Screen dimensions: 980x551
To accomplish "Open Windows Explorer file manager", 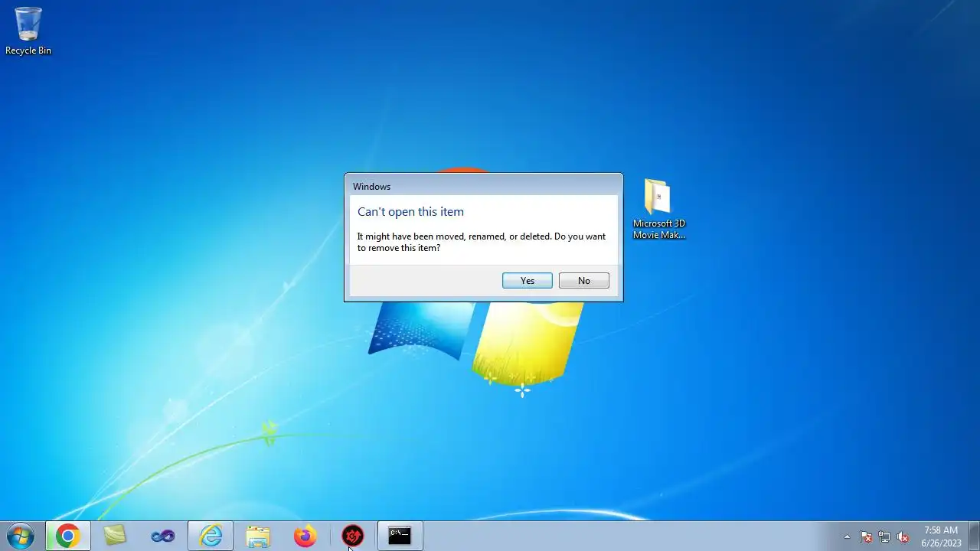I will [x=258, y=536].
